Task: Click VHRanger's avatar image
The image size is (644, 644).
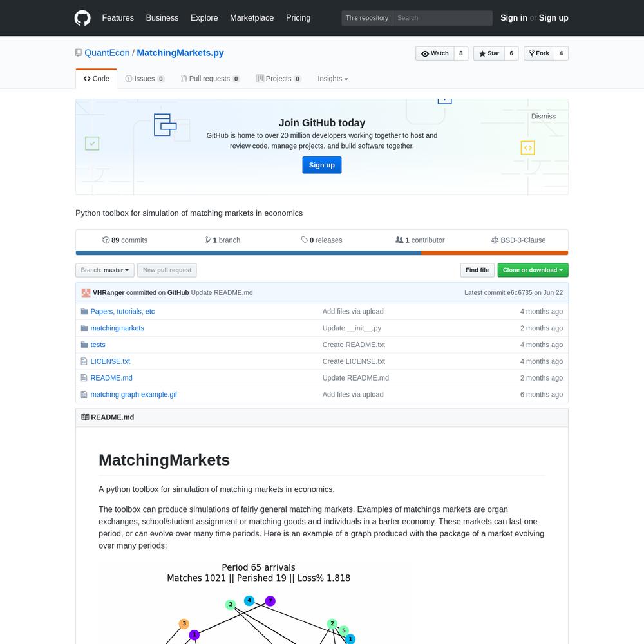Action: coord(86,292)
